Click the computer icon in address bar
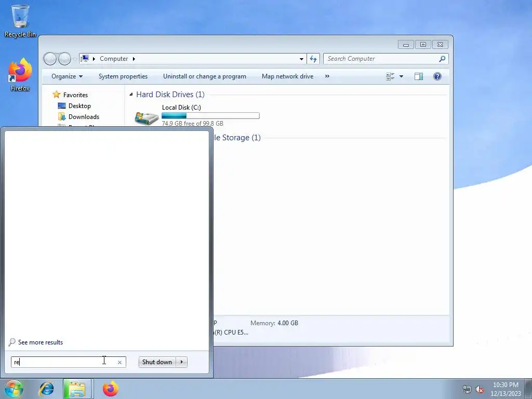This screenshot has height=399, width=532. point(85,58)
